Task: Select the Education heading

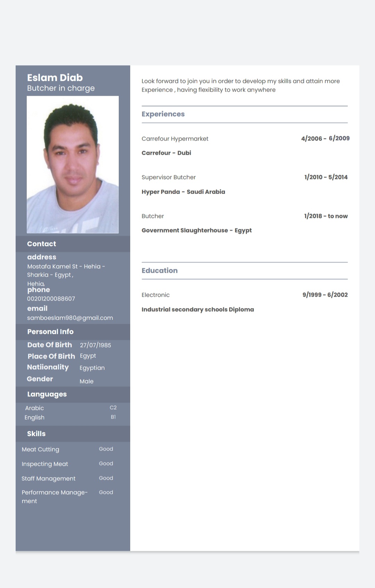Action: pos(160,270)
